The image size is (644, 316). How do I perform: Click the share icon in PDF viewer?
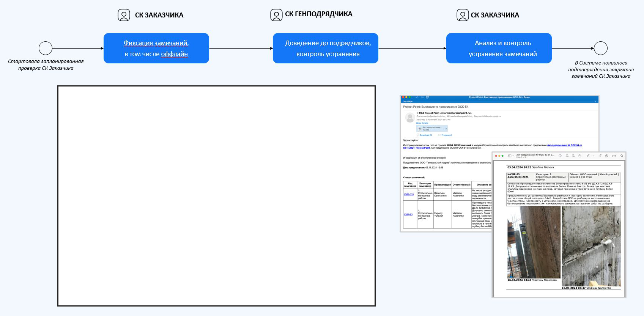tap(580, 156)
